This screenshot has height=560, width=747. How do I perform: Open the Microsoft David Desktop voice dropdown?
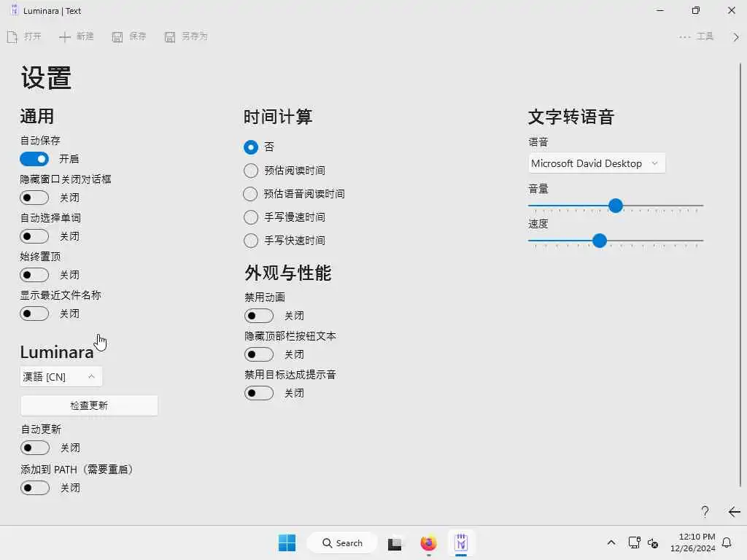pos(597,163)
